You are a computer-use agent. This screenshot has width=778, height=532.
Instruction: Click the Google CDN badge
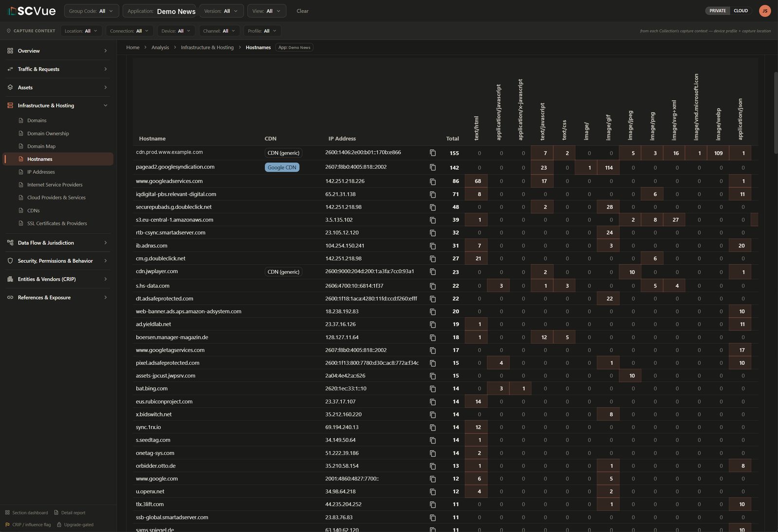pyautogui.click(x=282, y=167)
